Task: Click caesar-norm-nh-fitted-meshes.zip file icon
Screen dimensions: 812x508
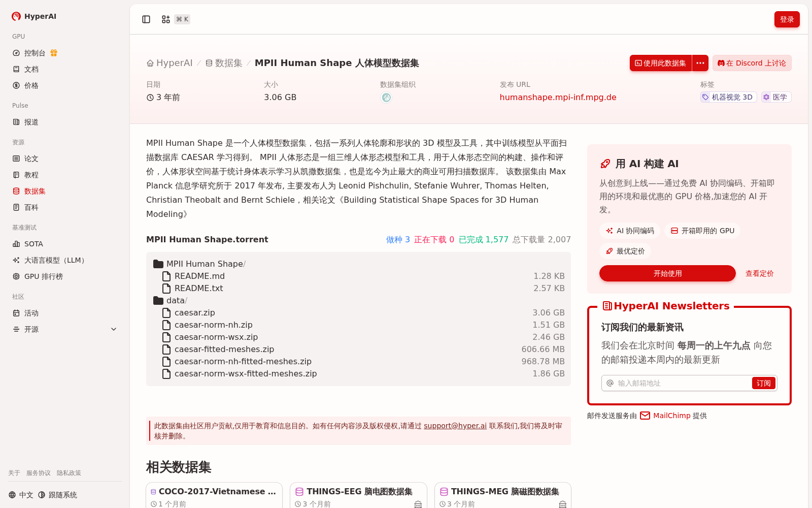Action: tap(166, 361)
